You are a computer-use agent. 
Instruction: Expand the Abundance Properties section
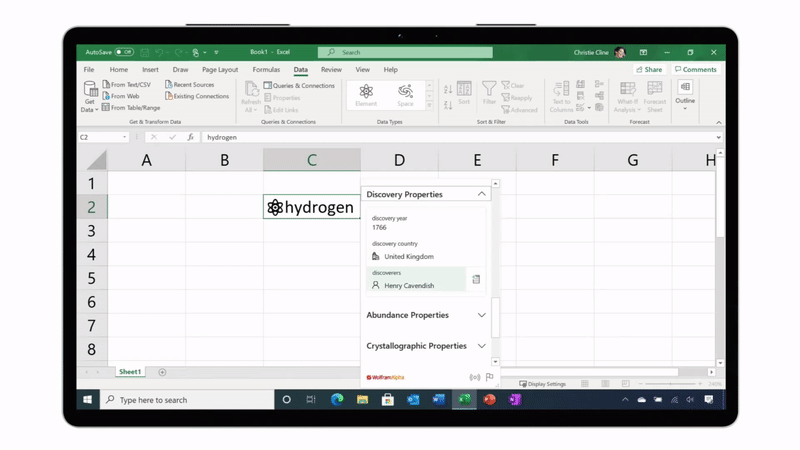pyautogui.click(x=481, y=315)
